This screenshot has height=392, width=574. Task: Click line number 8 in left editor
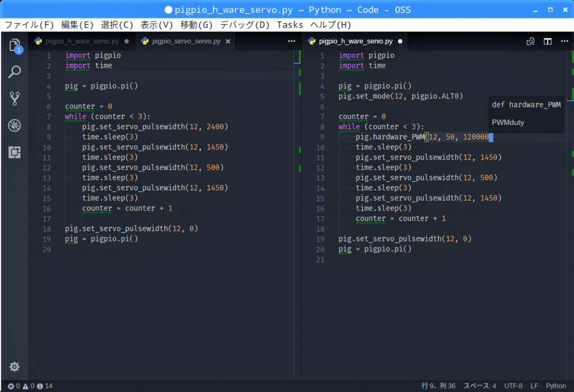coord(49,127)
